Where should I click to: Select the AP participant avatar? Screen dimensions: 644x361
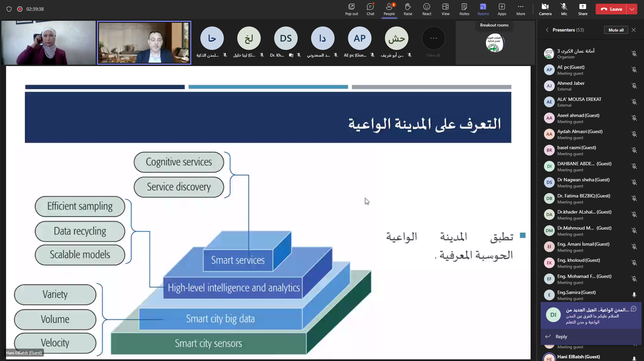point(359,38)
